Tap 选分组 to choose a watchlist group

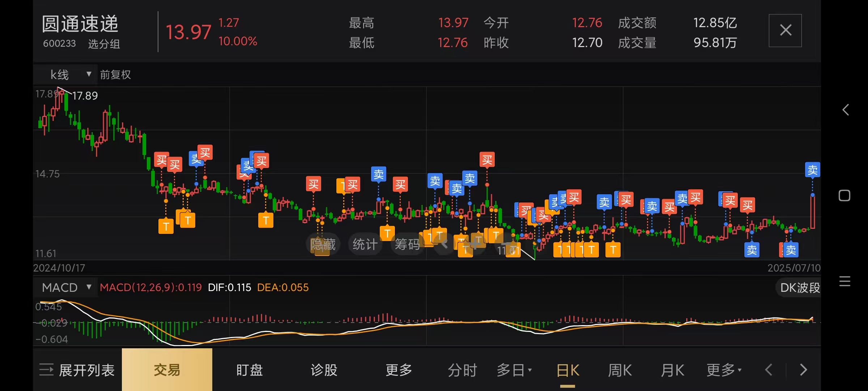click(x=104, y=44)
